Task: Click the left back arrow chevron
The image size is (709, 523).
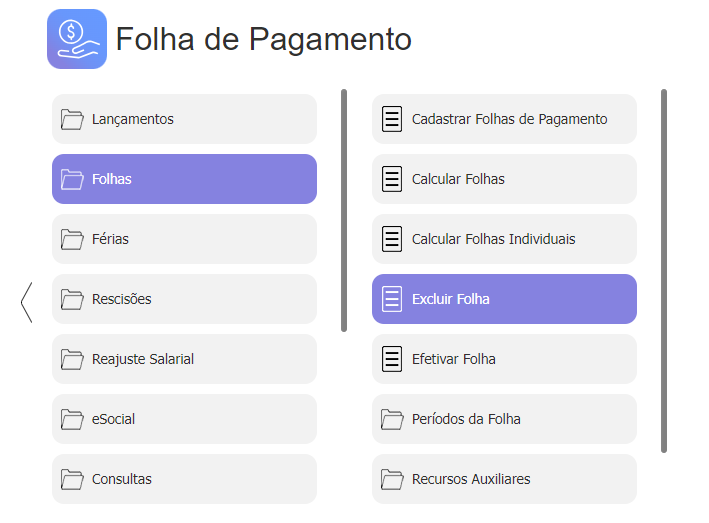Action: [27, 302]
